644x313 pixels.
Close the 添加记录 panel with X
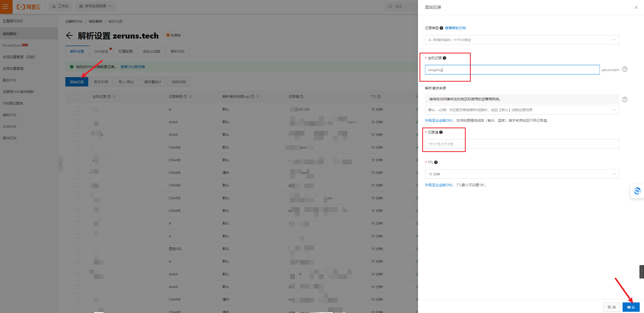636,7
